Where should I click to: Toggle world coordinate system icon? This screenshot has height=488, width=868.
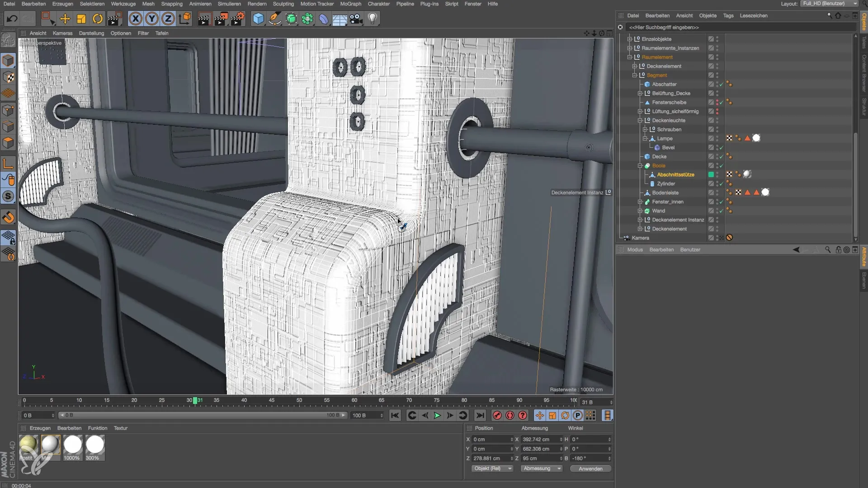[x=185, y=19]
